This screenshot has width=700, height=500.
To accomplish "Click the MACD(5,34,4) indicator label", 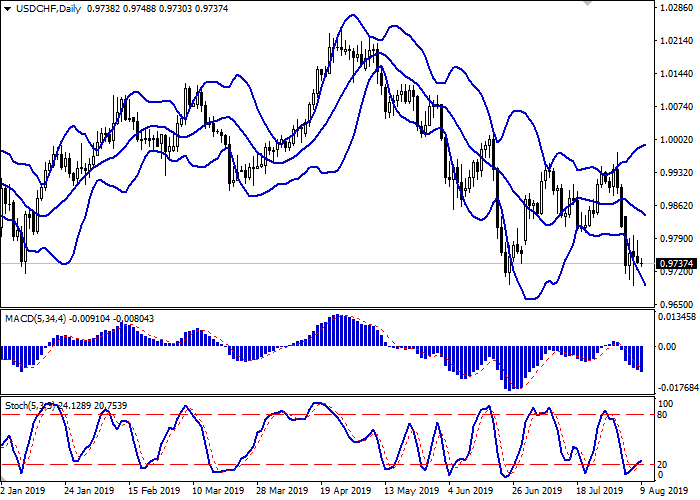I will tap(35, 319).
